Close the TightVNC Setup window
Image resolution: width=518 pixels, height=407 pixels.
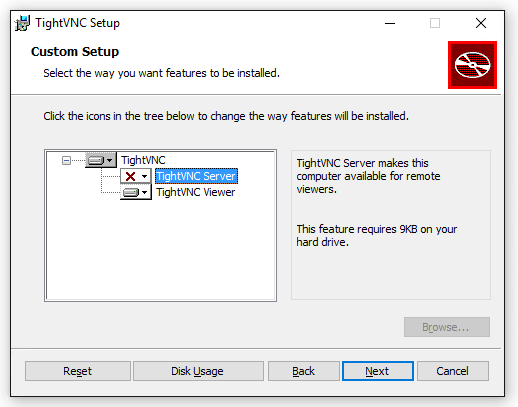(x=481, y=23)
